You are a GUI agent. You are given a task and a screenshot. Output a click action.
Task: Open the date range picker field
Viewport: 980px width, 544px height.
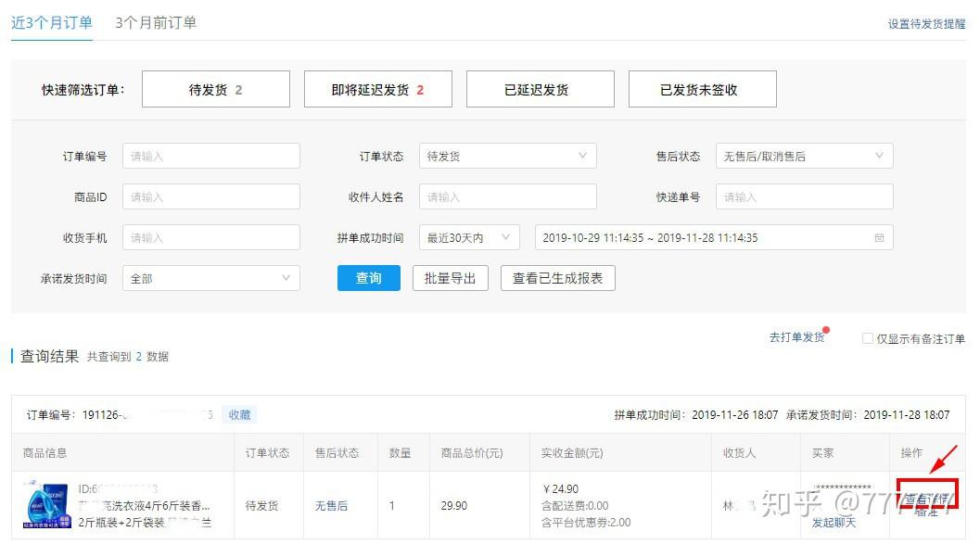tap(714, 237)
